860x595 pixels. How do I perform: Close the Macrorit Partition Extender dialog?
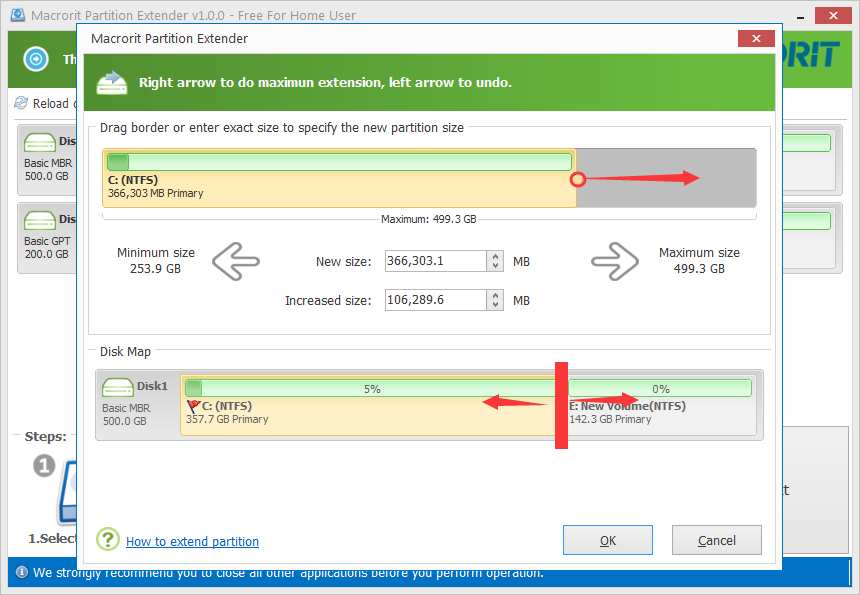756,38
